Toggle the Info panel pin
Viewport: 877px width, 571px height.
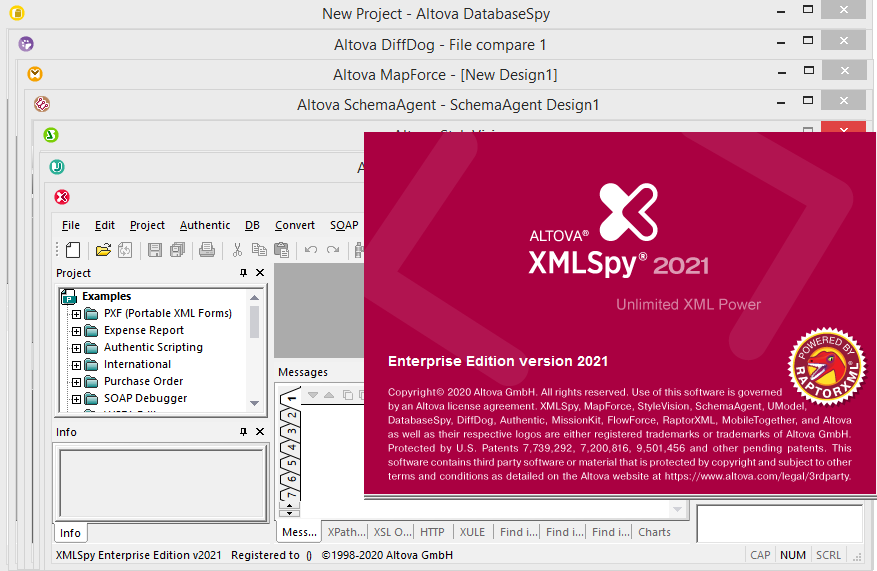[x=243, y=432]
